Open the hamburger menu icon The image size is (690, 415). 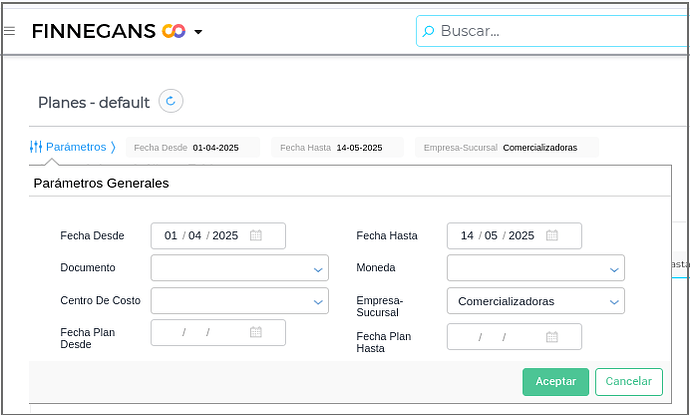(9, 31)
